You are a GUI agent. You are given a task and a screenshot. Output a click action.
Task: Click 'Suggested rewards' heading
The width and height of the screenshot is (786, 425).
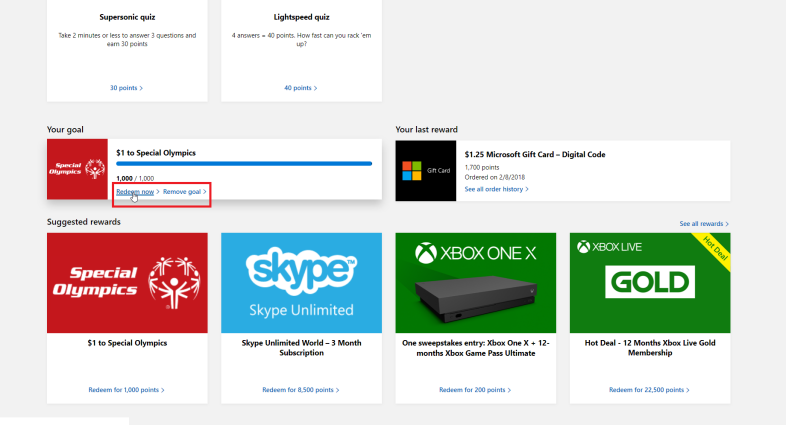tap(84, 222)
